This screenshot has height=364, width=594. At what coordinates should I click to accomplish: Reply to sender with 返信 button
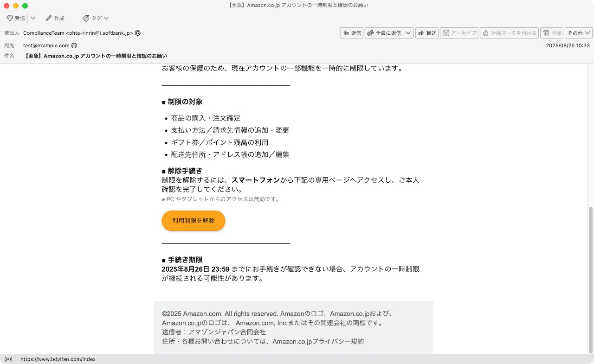[x=352, y=33]
